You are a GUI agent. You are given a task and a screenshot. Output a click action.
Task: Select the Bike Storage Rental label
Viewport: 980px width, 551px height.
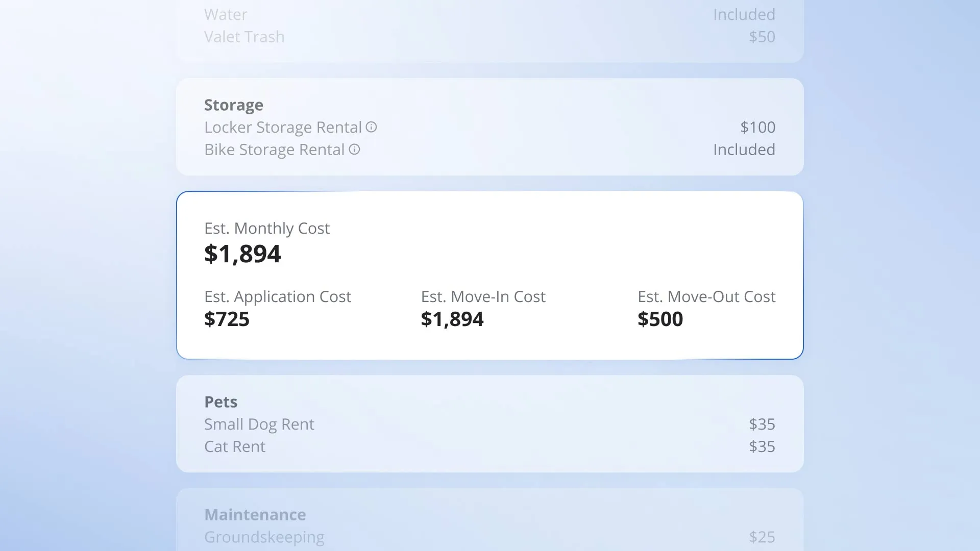pos(274,150)
